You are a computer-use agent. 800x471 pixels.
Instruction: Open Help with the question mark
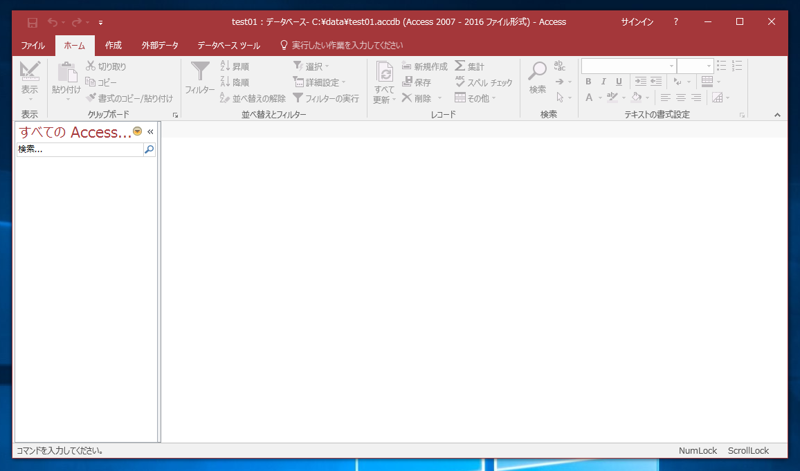(676, 22)
